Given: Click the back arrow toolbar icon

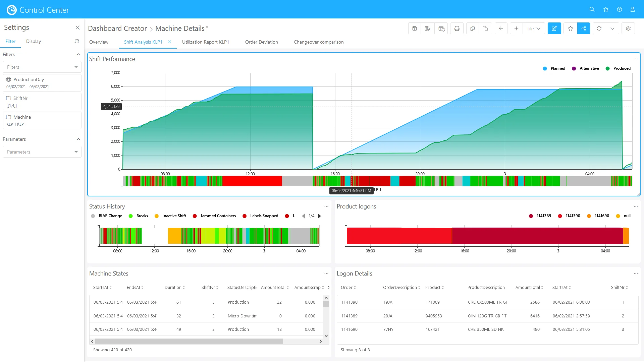Looking at the screenshot, I should tap(501, 28).
